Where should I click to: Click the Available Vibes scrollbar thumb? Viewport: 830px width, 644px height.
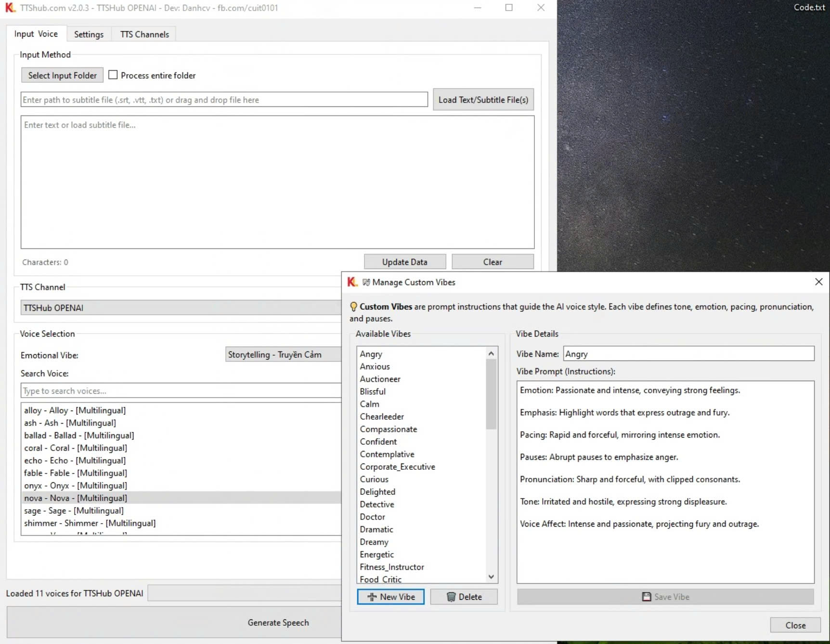click(x=491, y=394)
